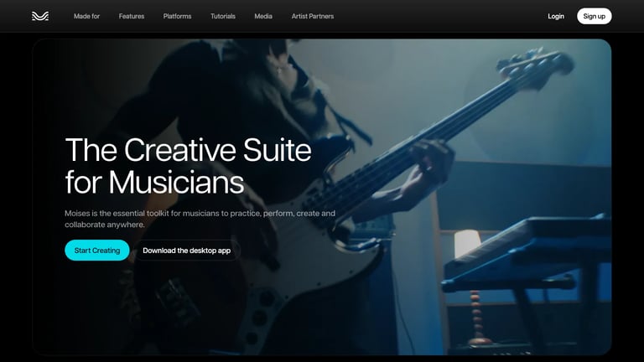The width and height of the screenshot is (644, 362).
Task: Click the Sign up button
Action: 594,17
